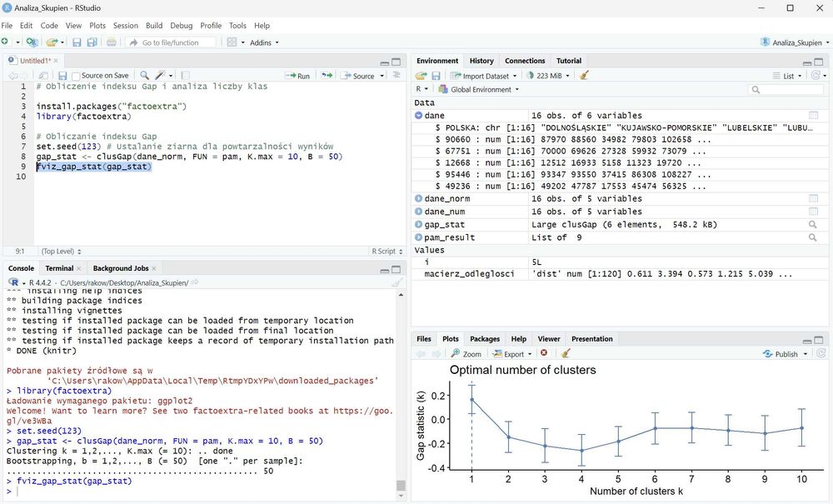Source the script with Source button

pos(358,76)
